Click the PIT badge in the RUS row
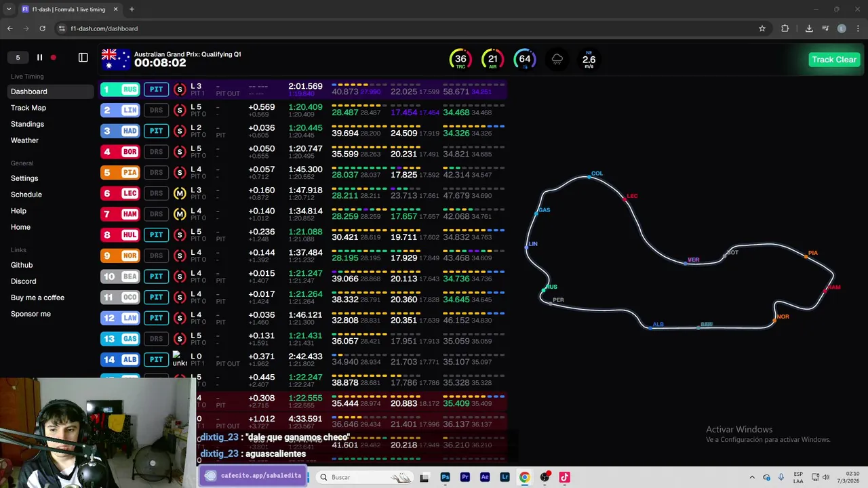Screen dimensions: 868x488 tap(156, 89)
